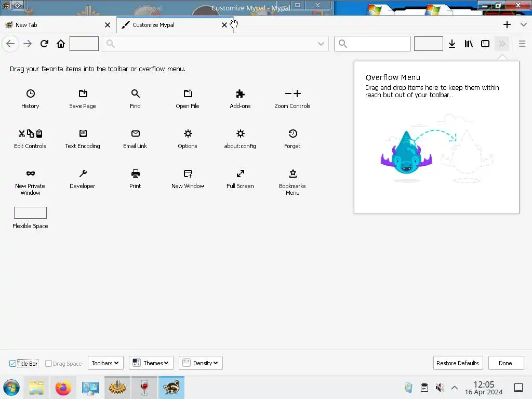Expand the URL bar history dropdown arrow

(321, 44)
